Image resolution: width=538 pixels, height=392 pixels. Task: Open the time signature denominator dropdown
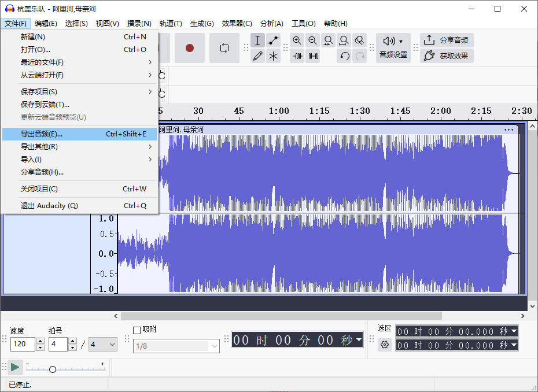[103, 345]
